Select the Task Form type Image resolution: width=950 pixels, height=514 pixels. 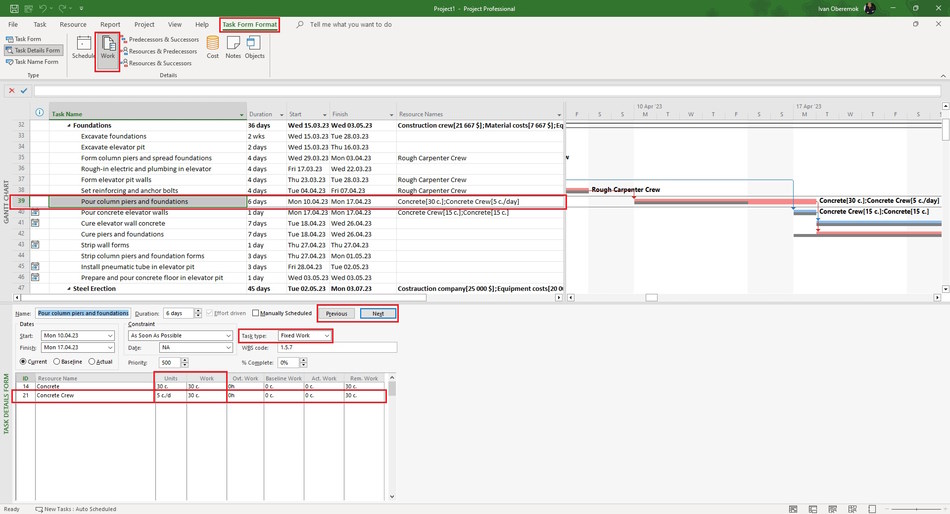coord(24,39)
